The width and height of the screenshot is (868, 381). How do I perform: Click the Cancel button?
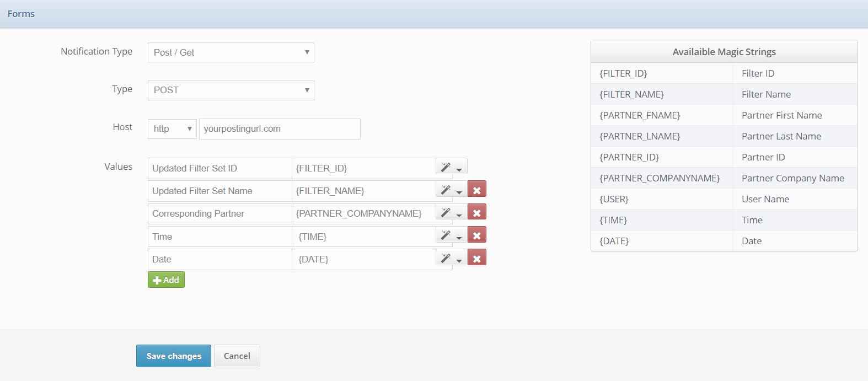[237, 356]
